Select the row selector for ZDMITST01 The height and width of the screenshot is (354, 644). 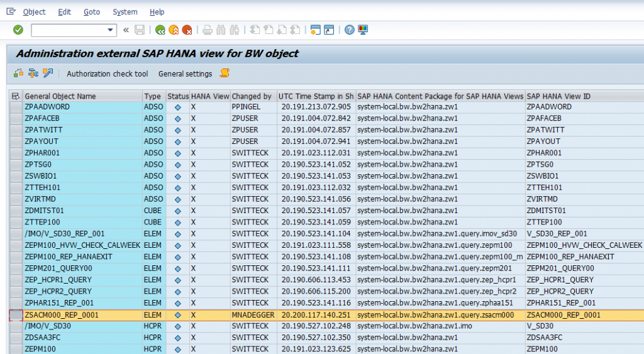click(16, 211)
